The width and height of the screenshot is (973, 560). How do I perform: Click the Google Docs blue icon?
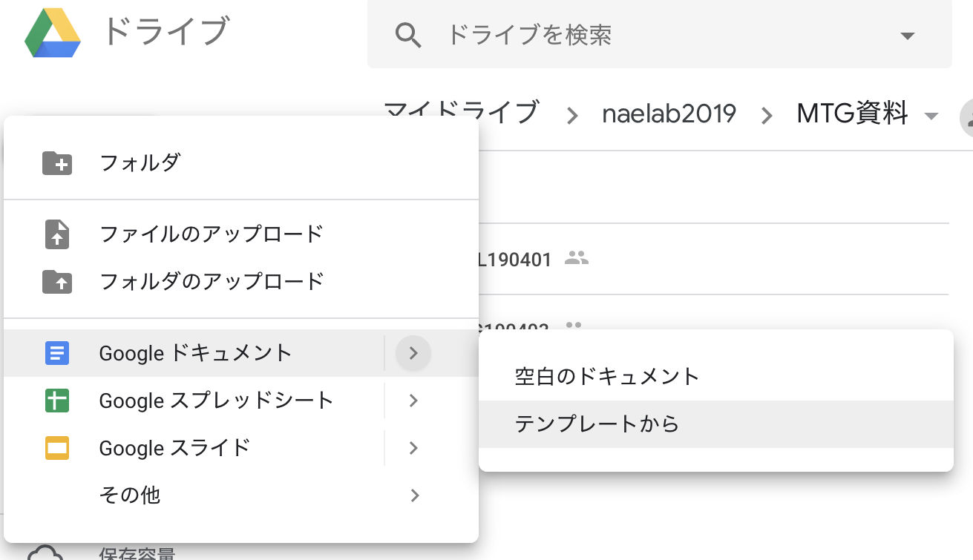click(x=57, y=353)
